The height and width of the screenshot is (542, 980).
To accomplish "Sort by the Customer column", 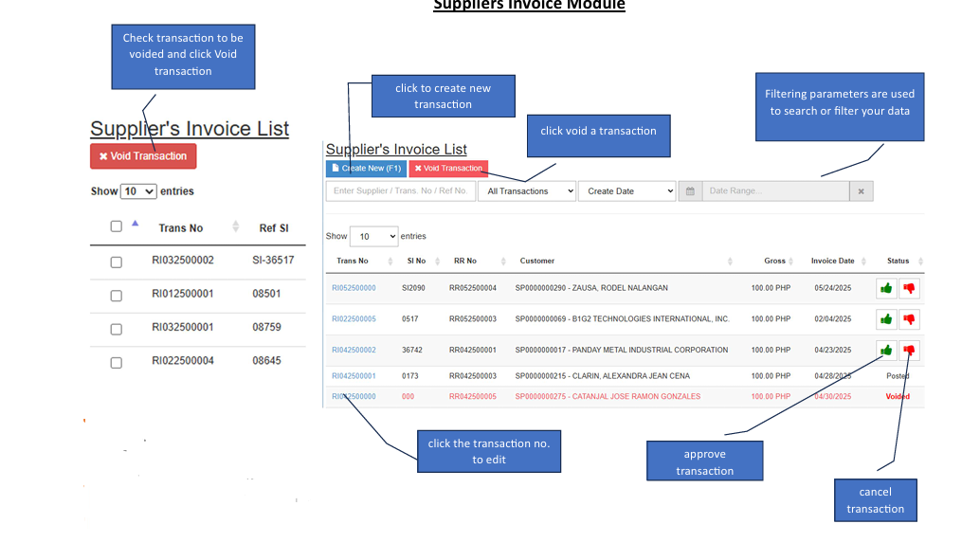I will pyautogui.click(x=730, y=262).
